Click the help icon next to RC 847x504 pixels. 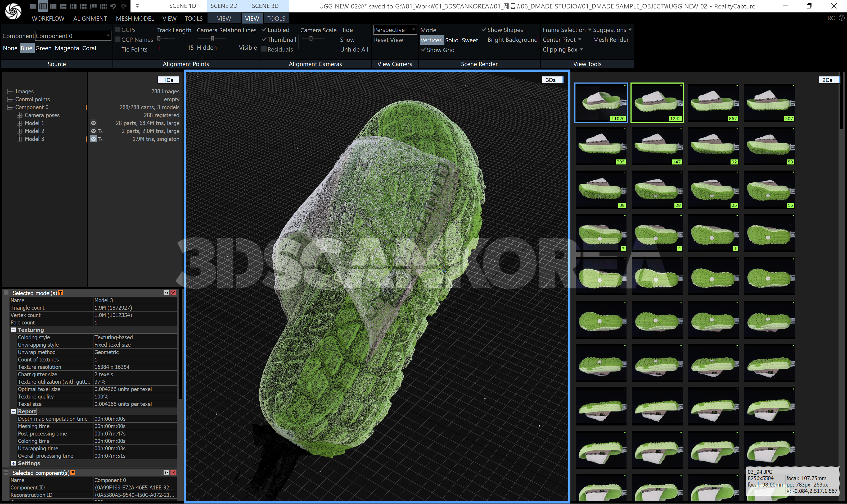[841, 18]
